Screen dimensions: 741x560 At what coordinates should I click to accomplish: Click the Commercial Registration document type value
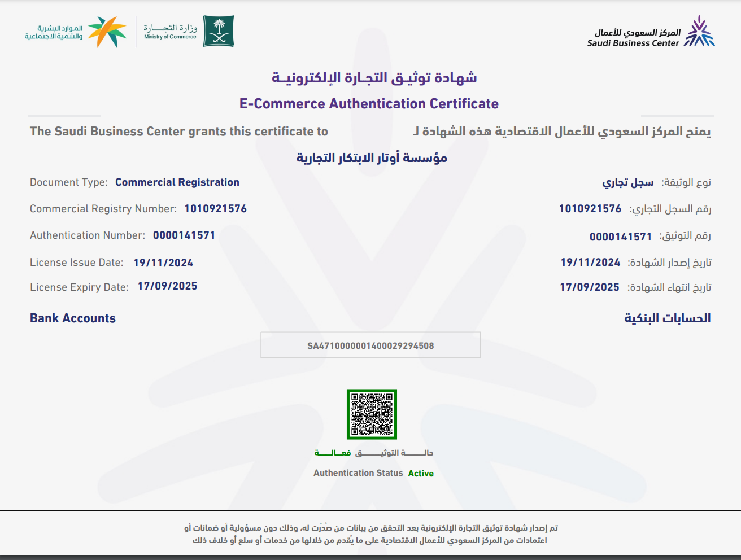click(177, 182)
